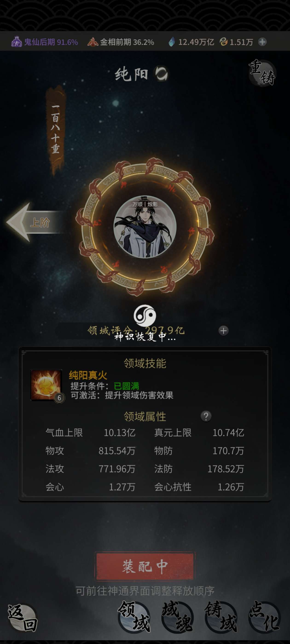Viewport: 290px width, 644px height.
Task: Tap the 鬼仙后期 91.6% progress text
Action: click(x=51, y=42)
